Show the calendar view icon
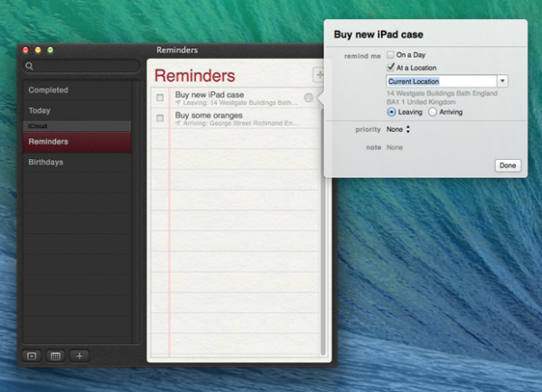 point(55,356)
